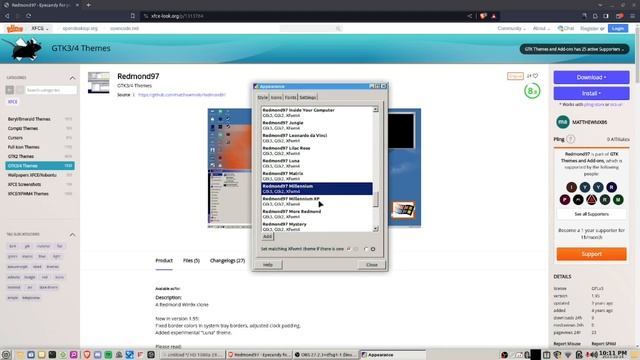Click the red triangle supporter avatar

(x=591, y=200)
